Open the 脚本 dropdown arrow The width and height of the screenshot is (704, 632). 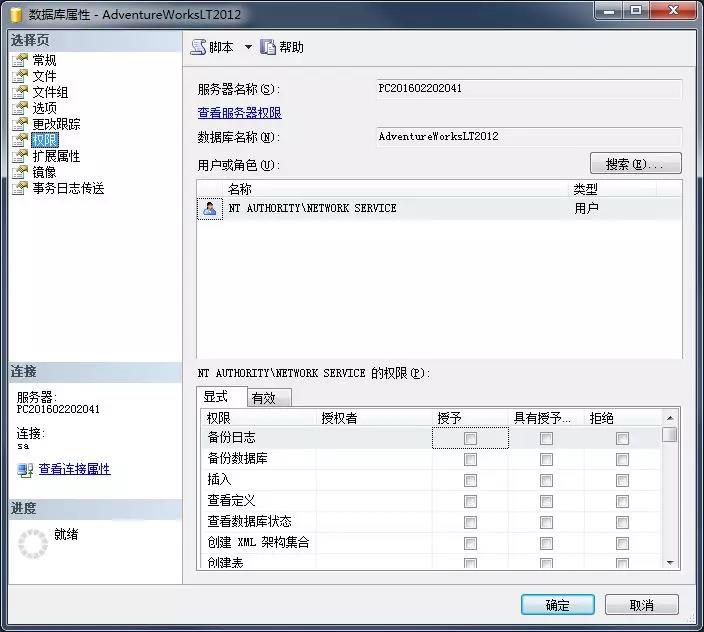coord(248,47)
